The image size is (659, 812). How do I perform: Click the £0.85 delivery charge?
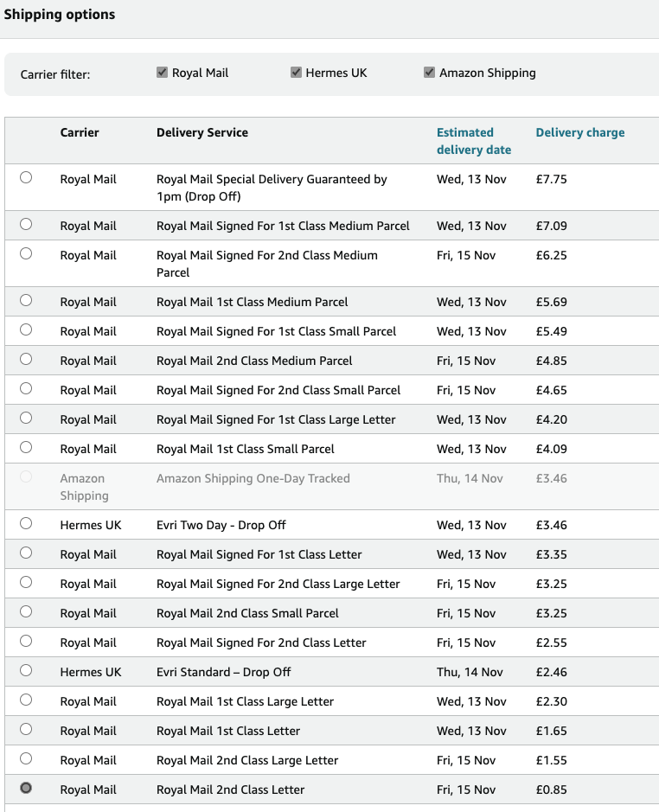pyautogui.click(x=551, y=790)
